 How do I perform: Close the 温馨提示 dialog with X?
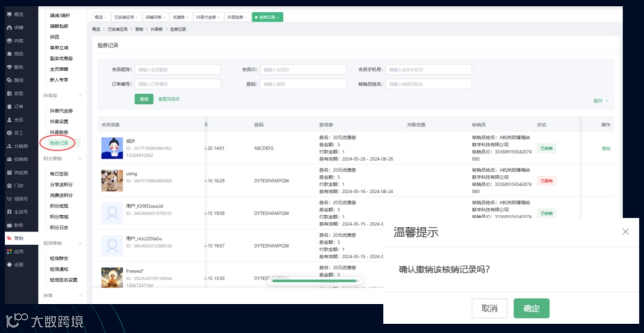click(x=626, y=232)
